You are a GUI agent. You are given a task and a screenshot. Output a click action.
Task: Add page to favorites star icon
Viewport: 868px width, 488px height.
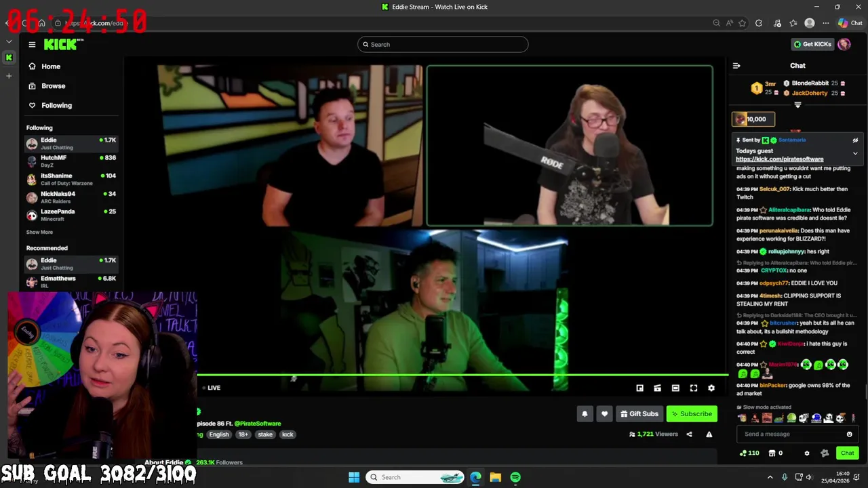pyautogui.click(x=743, y=23)
